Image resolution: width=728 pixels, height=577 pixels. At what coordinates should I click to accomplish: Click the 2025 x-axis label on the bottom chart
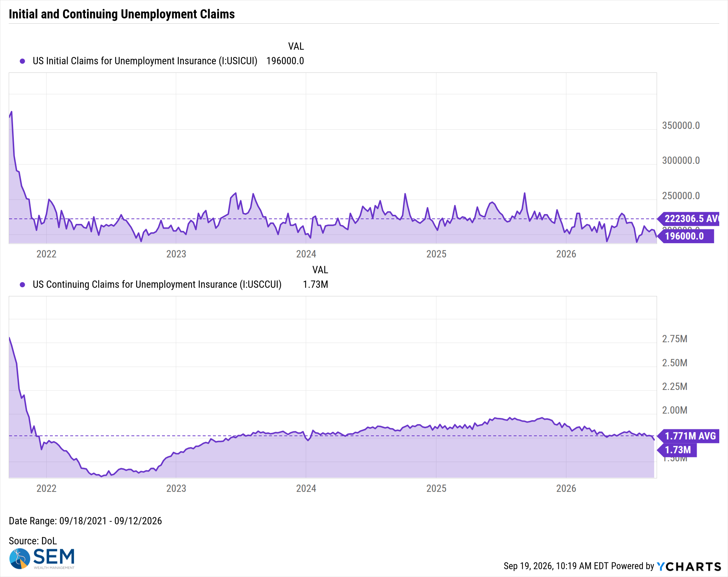coord(436,489)
